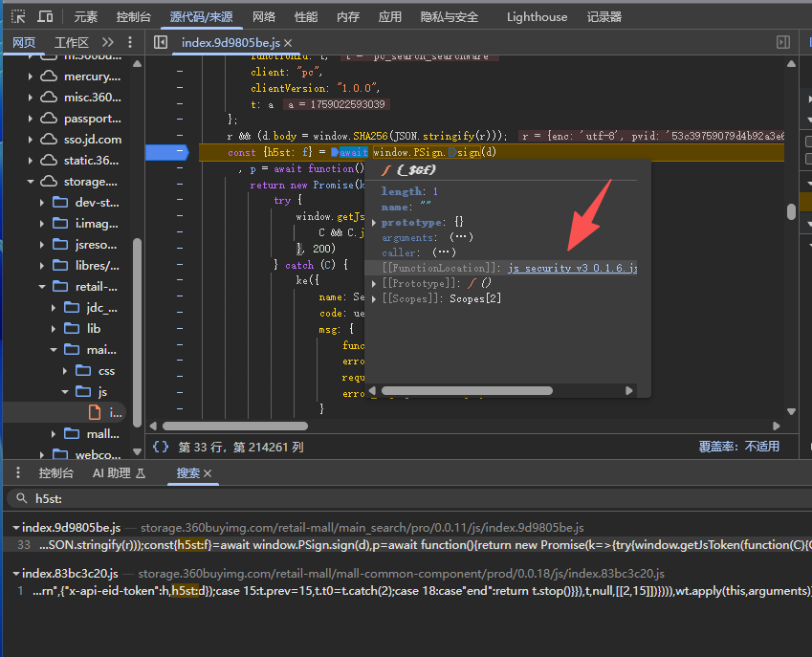812x657 pixels.
Task: Open the navigator three-dot options menu
Action: point(130,42)
